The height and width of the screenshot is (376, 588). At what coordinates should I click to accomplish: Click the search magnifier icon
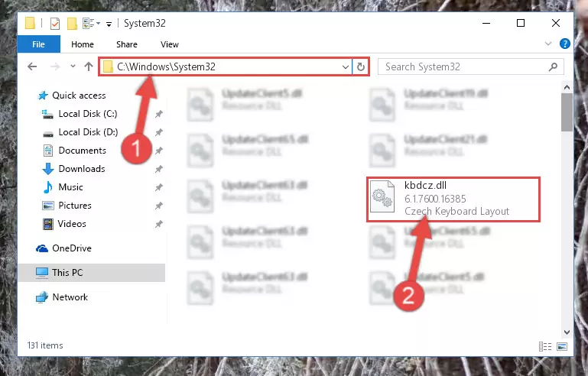(553, 66)
